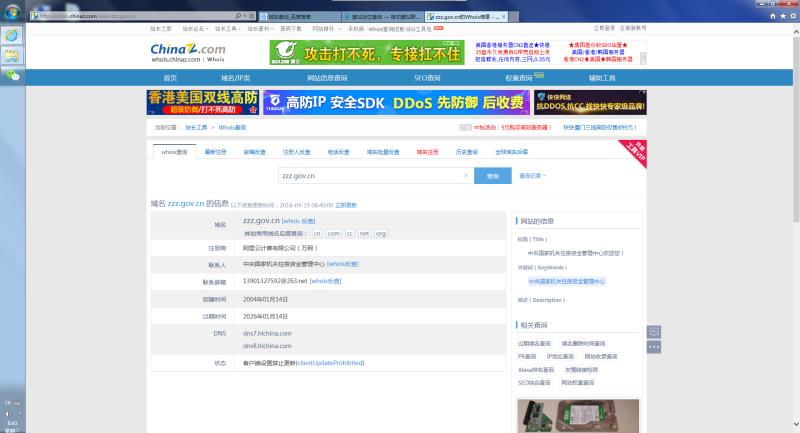Open the 高防IP 安全SDK DDoS banner
The image size is (800, 433).
[x=396, y=102]
